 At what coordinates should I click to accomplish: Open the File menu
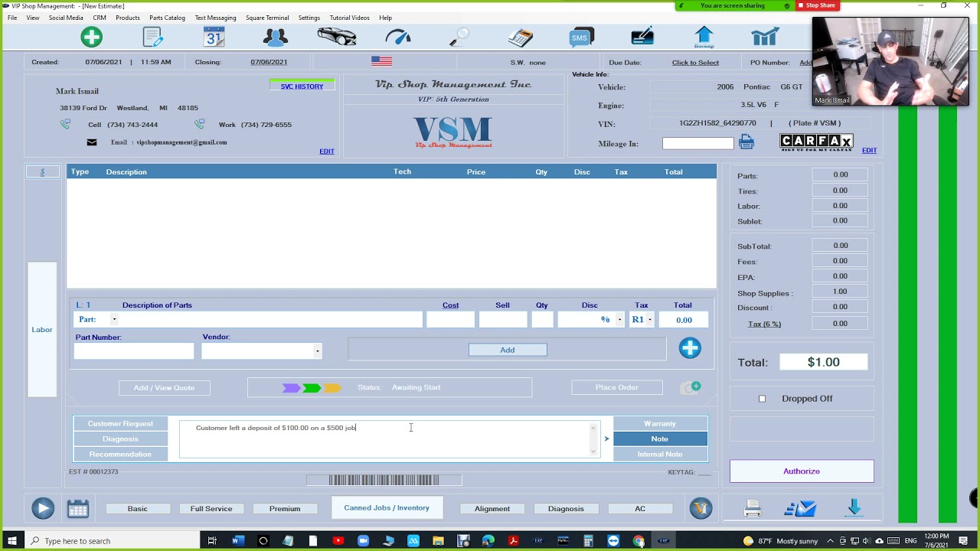pos(12,18)
